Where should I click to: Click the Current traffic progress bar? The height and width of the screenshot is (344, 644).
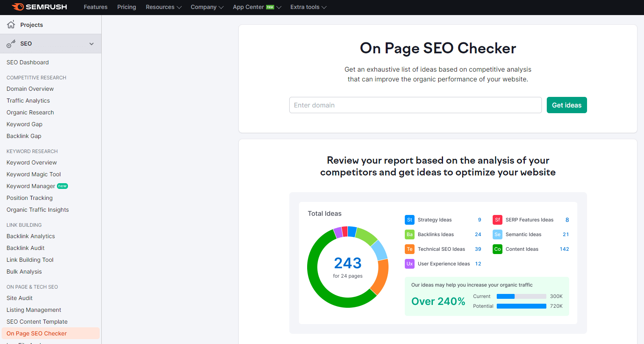tap(522, 296)
